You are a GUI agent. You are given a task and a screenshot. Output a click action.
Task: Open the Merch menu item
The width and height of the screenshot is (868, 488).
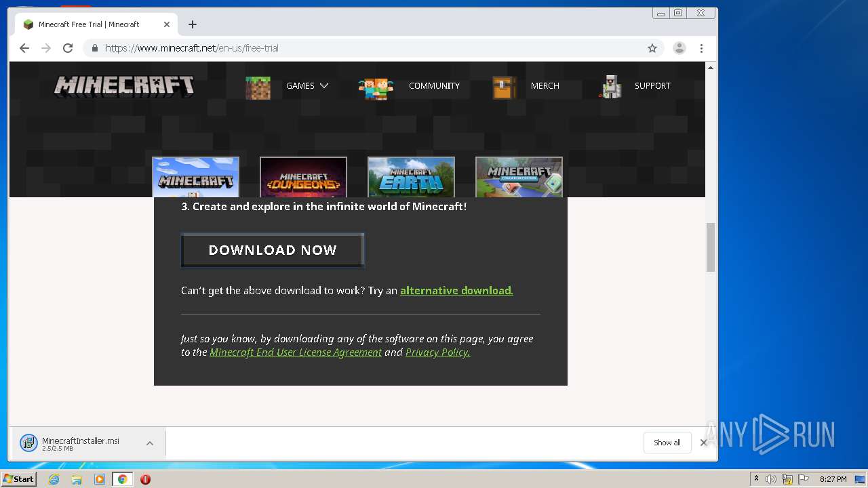tap(545, 86)
